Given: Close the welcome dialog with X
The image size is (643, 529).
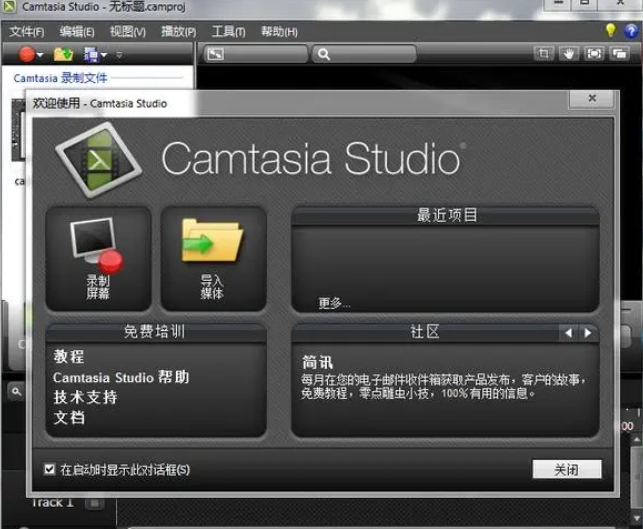Looking at the screenshot, I should click(x=592, y=98).
